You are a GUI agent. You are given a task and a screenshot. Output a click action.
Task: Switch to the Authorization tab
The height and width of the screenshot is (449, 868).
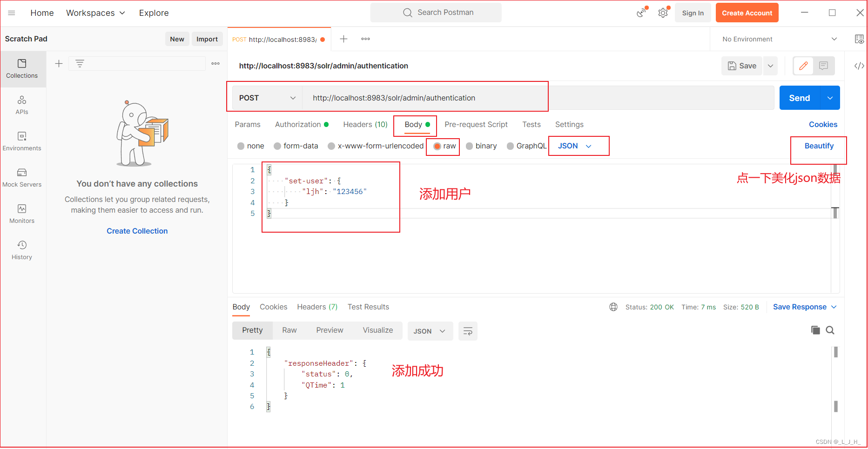click(x=302, y=125)
